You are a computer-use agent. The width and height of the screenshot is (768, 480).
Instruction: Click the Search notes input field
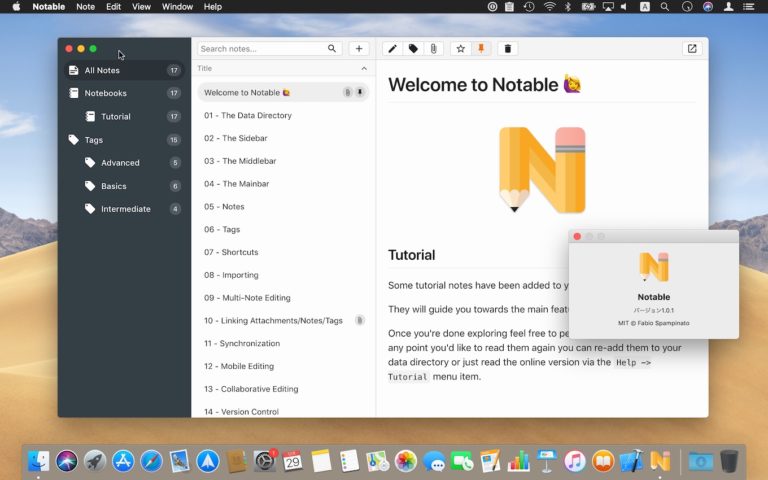[260, 49]
